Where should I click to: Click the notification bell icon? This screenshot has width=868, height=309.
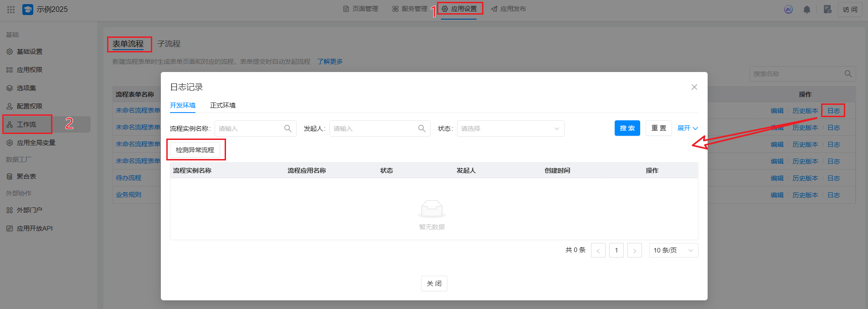pyautogui.click(x=806, y=10)
